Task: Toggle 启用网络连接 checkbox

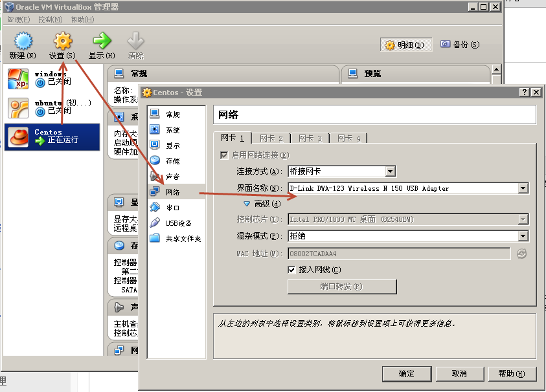Action: pos(224,155)
